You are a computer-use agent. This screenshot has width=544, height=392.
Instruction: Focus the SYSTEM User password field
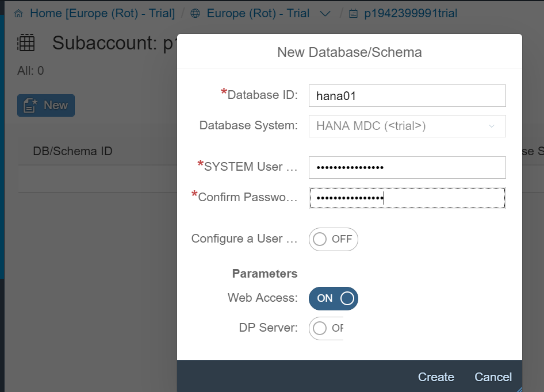click(407, 167)
